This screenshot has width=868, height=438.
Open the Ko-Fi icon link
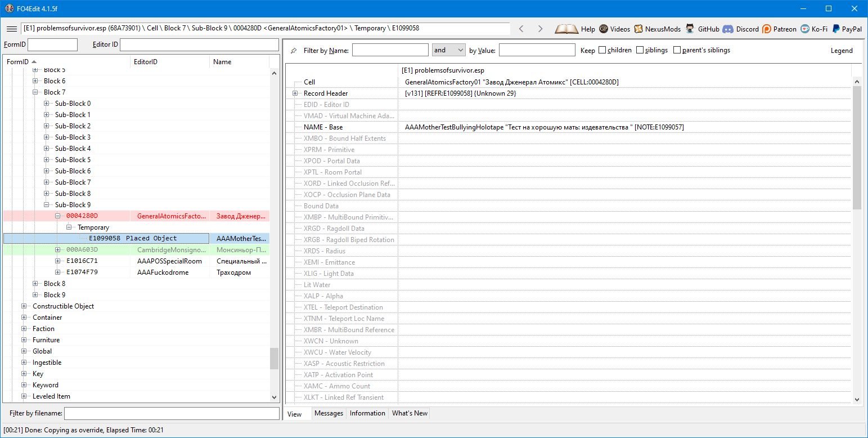point(806,29)
